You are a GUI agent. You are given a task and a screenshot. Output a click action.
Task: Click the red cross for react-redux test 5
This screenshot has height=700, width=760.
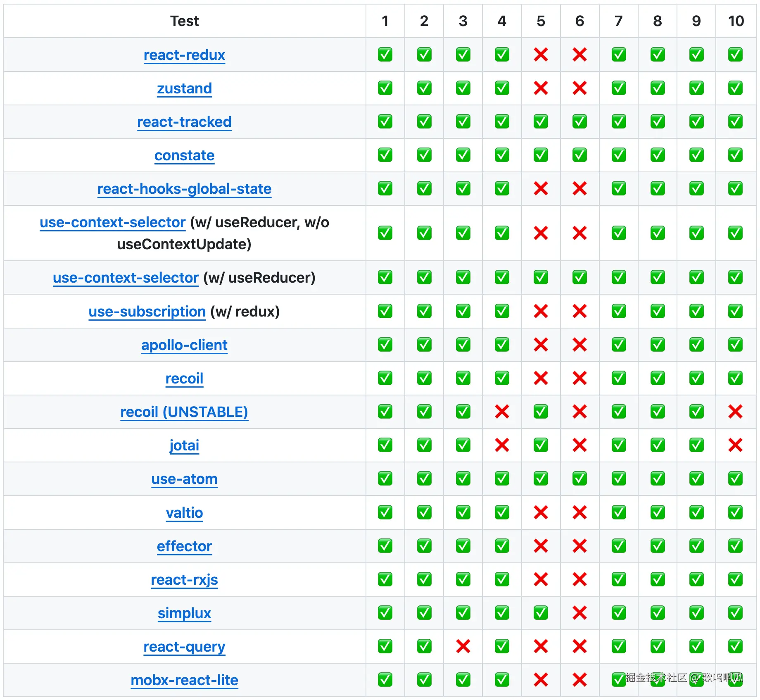(x=541, y=55)
